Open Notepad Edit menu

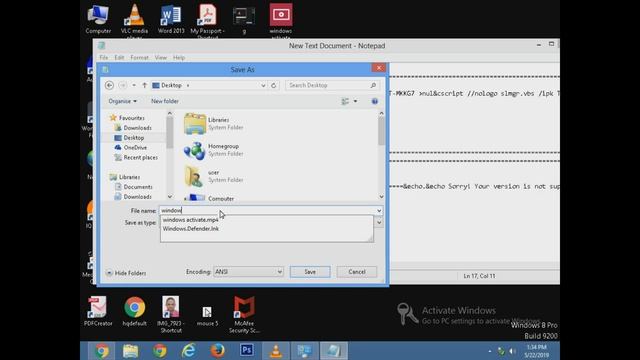click(x=119, y=58)
